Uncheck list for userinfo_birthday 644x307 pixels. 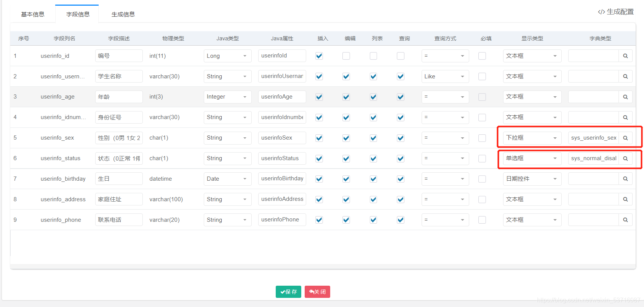[374, 179]
